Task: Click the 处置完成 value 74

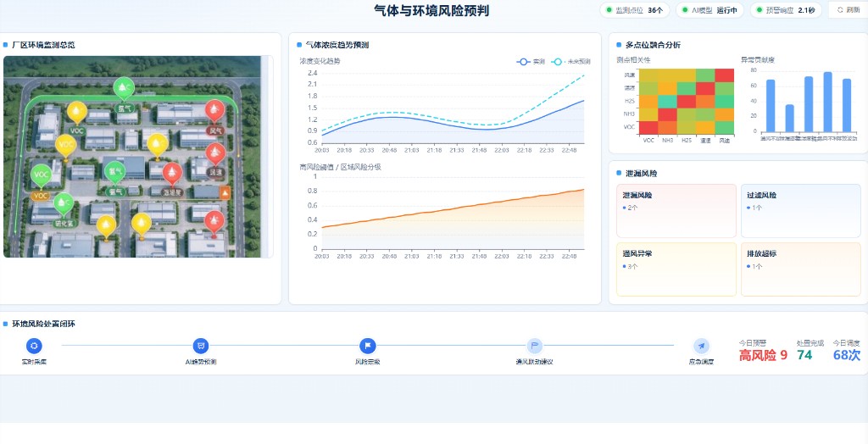Action: coord(804,355)
